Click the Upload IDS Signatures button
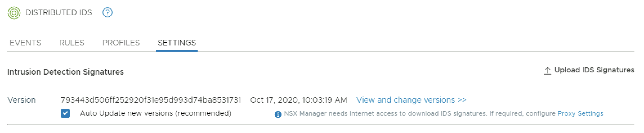The height and width of the screenshot is (133, 644). [x=594, y=70]
